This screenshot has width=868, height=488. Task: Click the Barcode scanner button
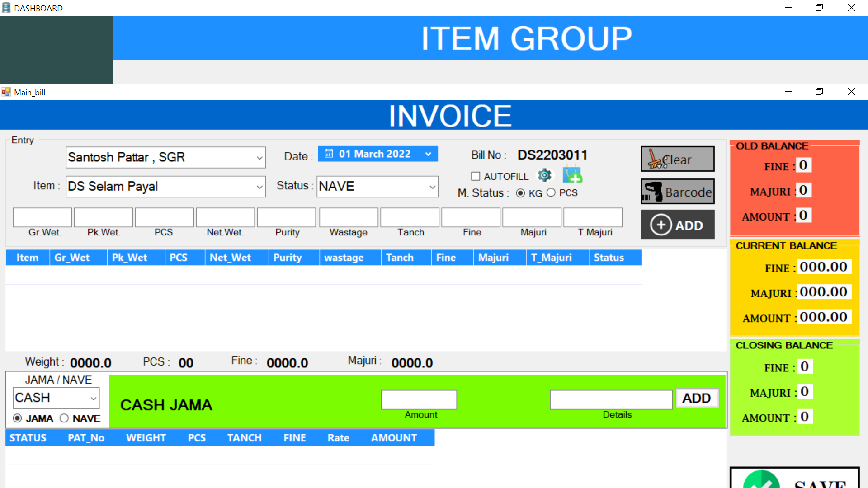pyautogui.click(x=677, y=191)
